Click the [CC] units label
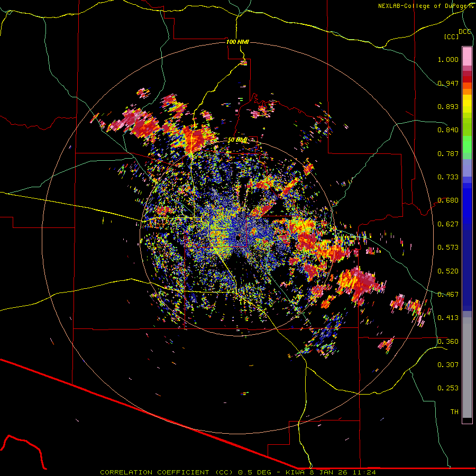The height and width of the screenshot is (476, 476). tap(452, 36)
